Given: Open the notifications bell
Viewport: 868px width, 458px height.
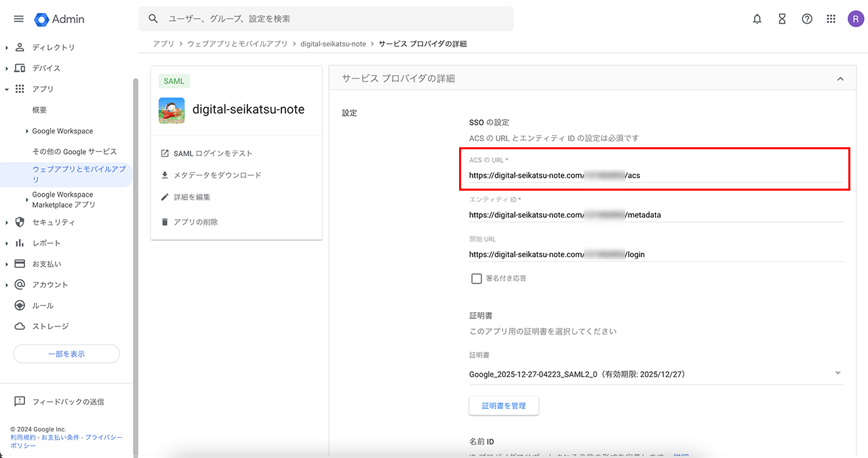Looking at the screenshot, I should (757, 19).
